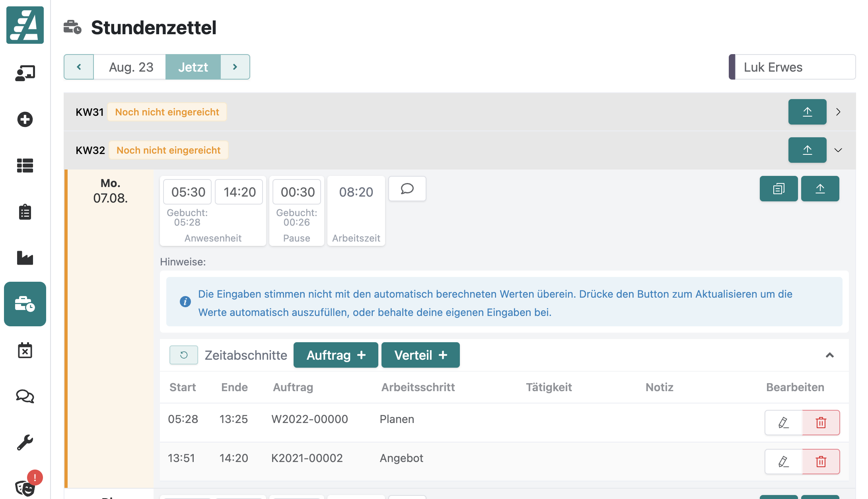Viewport: 868px width, 499px height.
Task: Click the comment bubble for Monday 07.08.
Action: point(407,189)
